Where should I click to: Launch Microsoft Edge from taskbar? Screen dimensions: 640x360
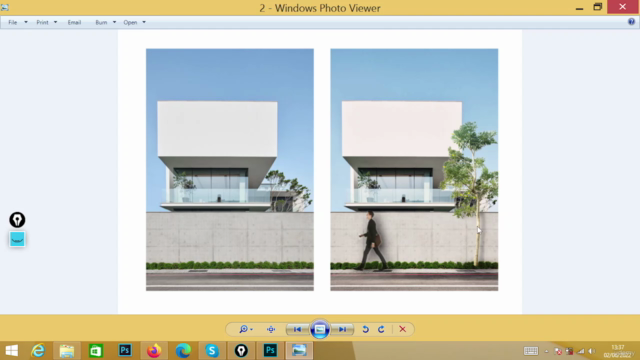(183, 351)
